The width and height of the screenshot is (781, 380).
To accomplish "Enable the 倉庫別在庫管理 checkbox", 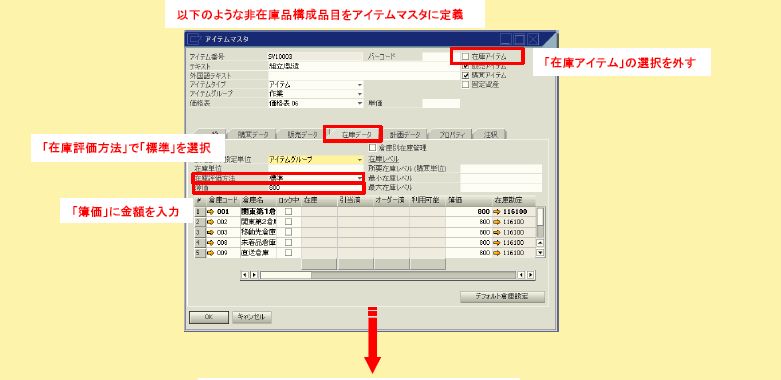I will tap(372, 147).
